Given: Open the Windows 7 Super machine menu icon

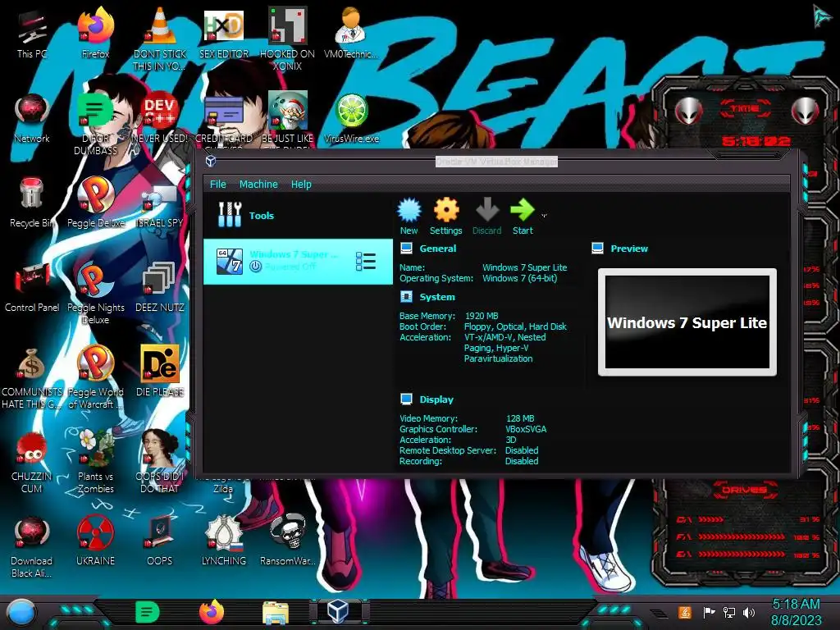Looking at the screenshot, I should 365,262.
